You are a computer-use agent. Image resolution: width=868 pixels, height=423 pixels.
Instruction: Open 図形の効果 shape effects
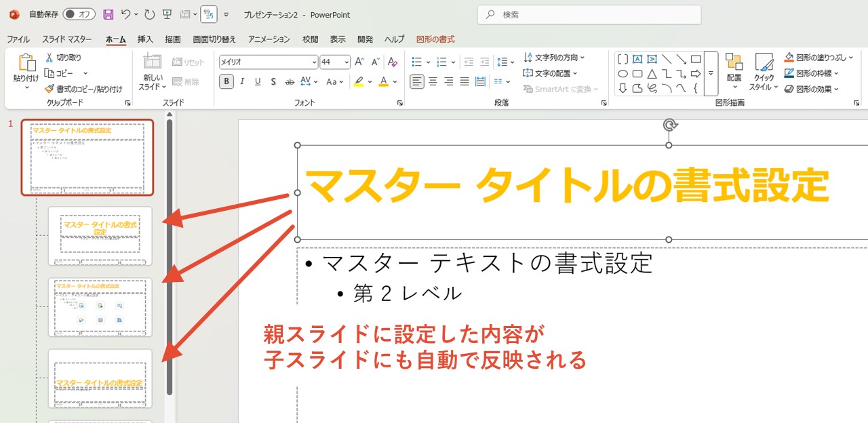[x=812, y=89]
